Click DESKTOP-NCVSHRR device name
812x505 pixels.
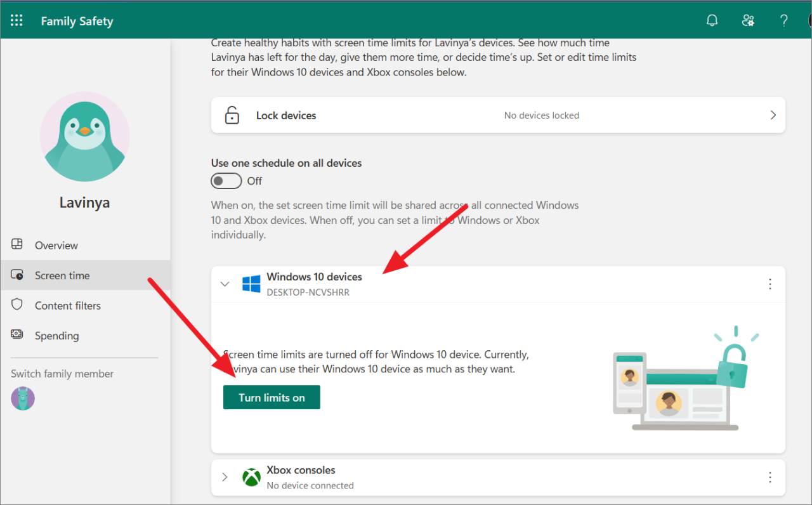click(x=308, y=292)
